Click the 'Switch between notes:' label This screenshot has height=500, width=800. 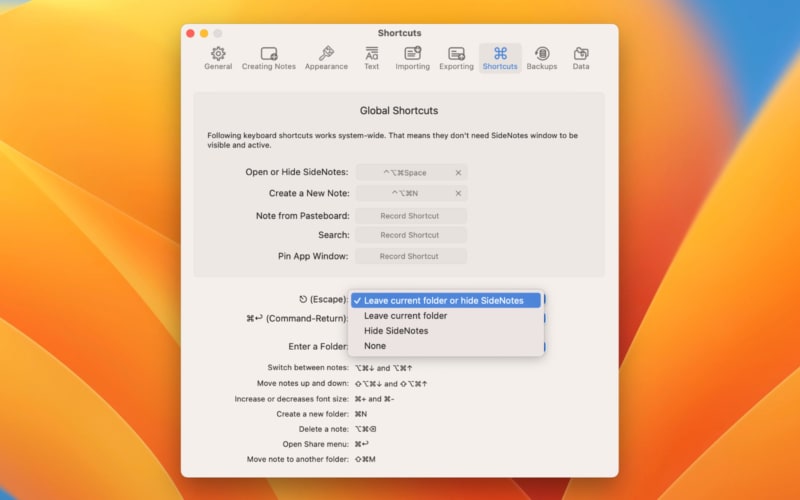(x=308, y=367)
